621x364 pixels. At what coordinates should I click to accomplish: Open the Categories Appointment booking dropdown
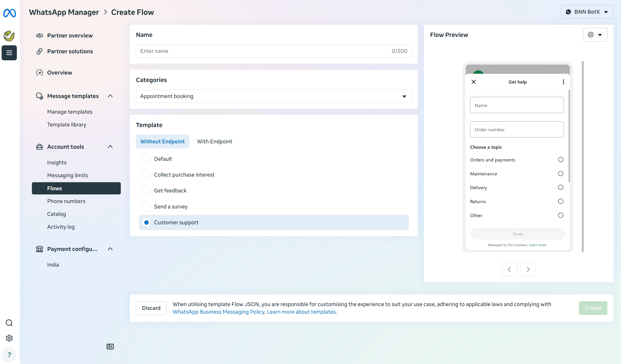[273, 96]
